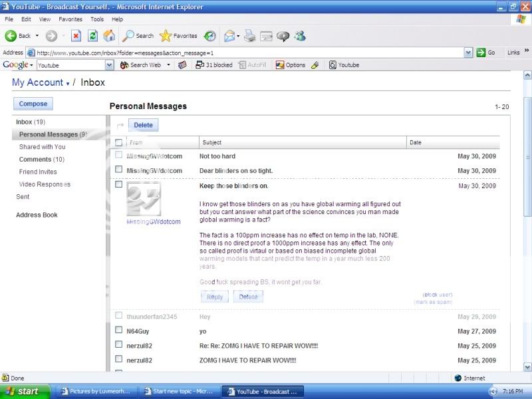The image size is (532, 399).
Task: Open the Favorites menu
Action: point(70,19)
